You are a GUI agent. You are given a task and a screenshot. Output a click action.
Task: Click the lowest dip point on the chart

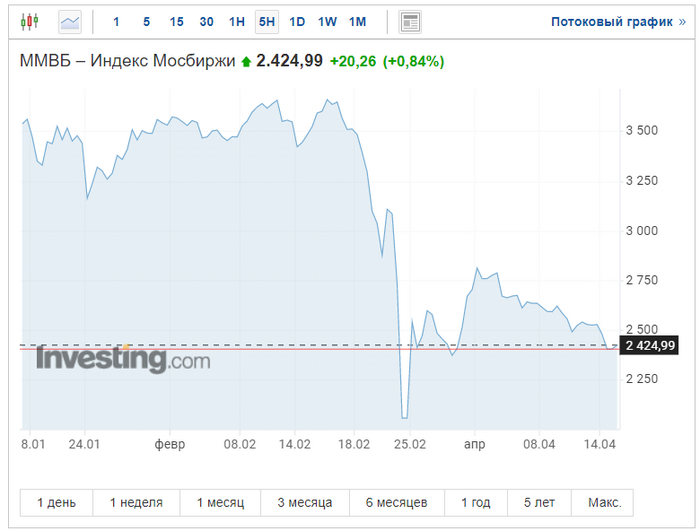coord(404,417)
